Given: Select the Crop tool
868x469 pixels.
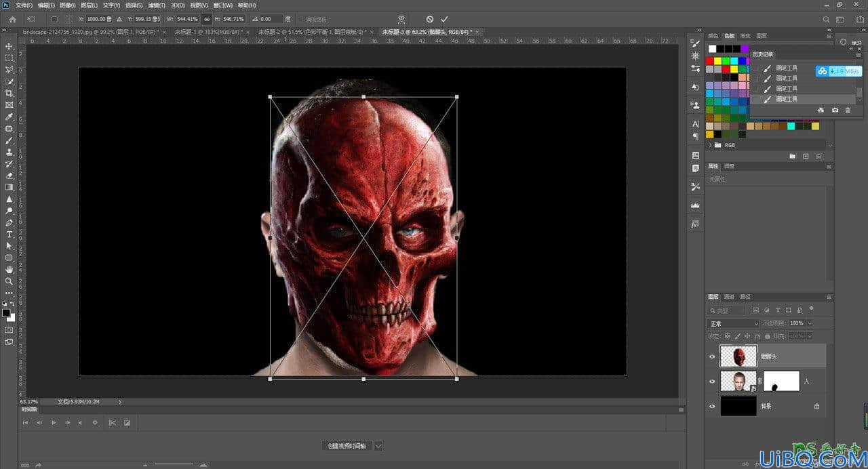Looking at the screenshot, I should pyautogui.click(x=9, y=93).
